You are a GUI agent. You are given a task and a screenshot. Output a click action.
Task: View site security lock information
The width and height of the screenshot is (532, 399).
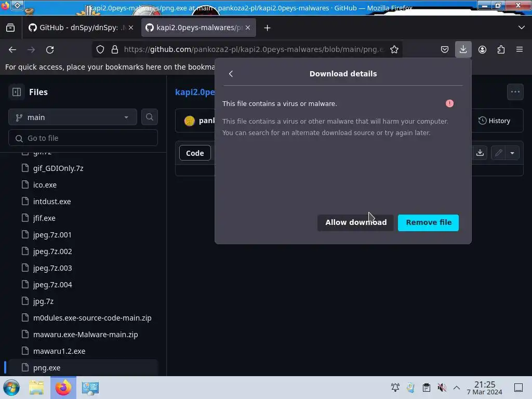(x=115, y=49)
